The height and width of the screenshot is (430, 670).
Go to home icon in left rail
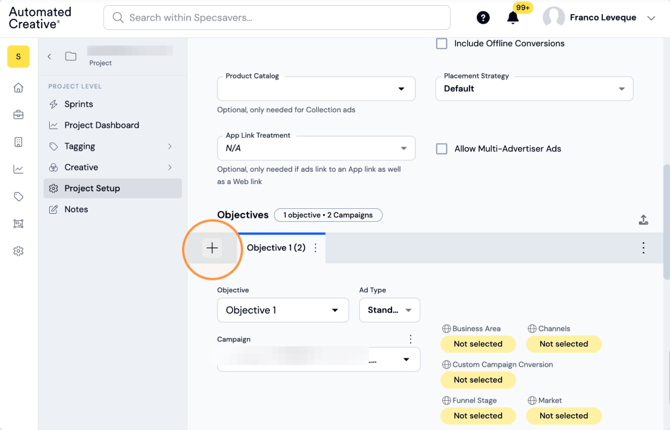click(18, 88)
